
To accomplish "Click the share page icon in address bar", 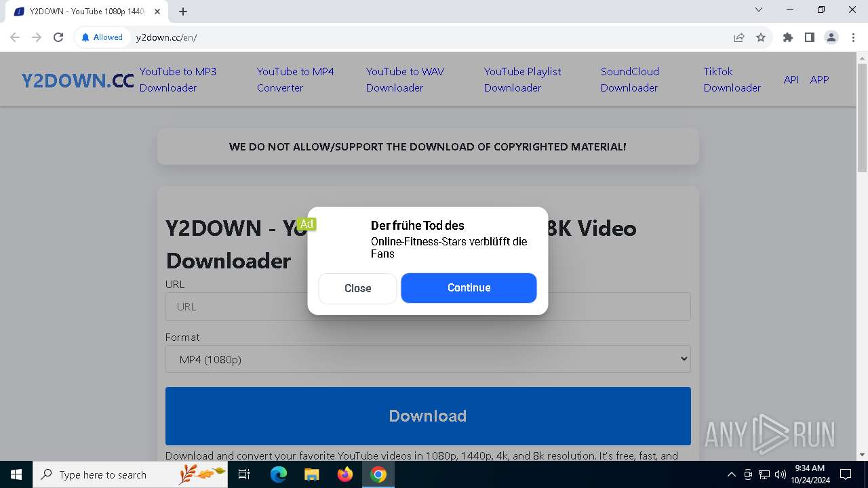I will (x=739, y=37).
